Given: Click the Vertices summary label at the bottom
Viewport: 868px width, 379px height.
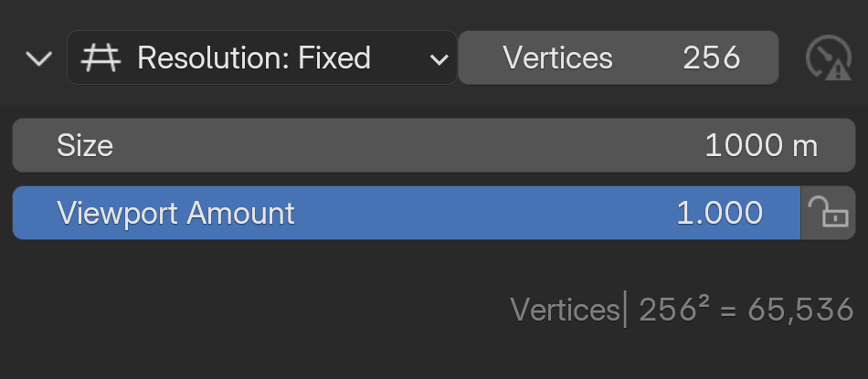Looking at the screenshot, I should tap(565, 310).
